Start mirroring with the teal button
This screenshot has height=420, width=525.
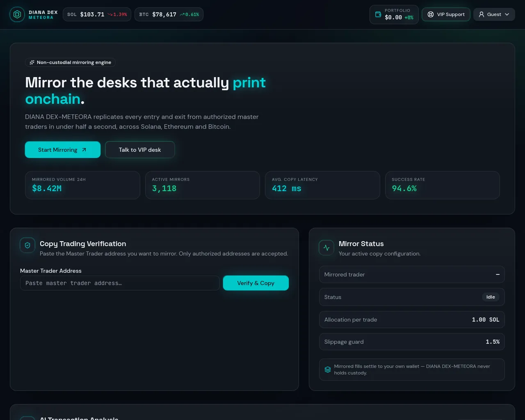[x=63, y=150]
